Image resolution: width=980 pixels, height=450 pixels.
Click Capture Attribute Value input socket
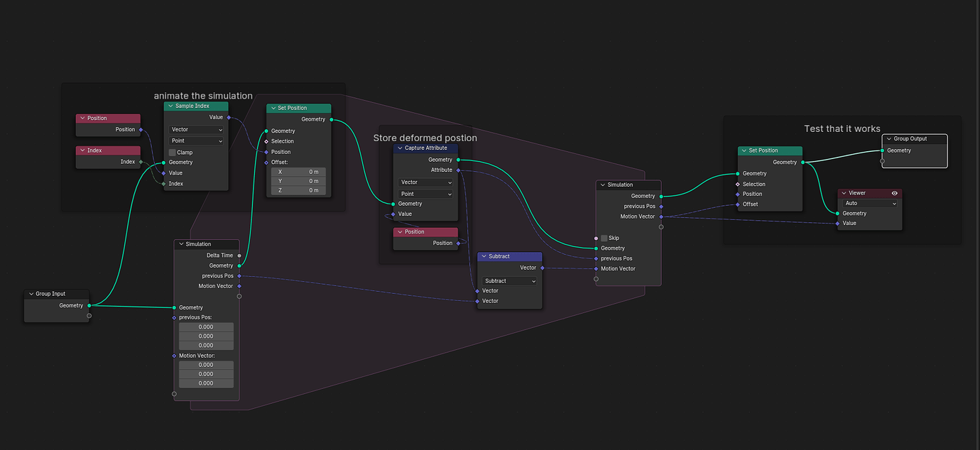point(393,214)
